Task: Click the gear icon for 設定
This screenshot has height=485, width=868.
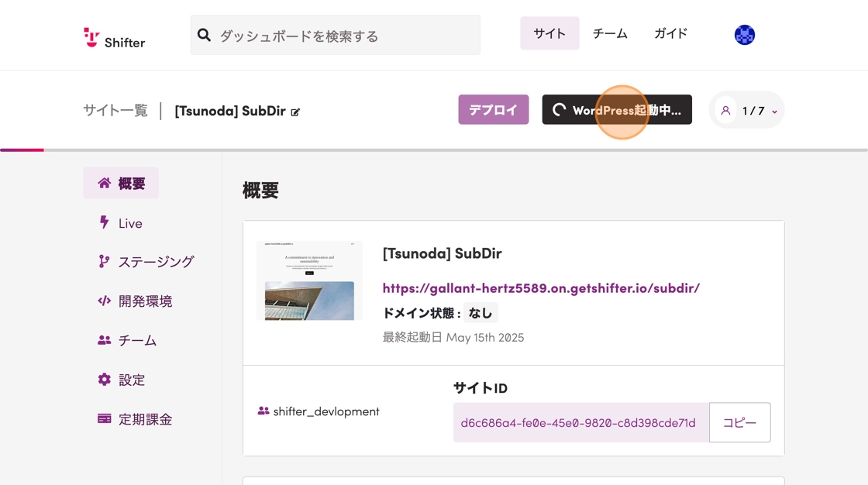Action: (104, 380)
